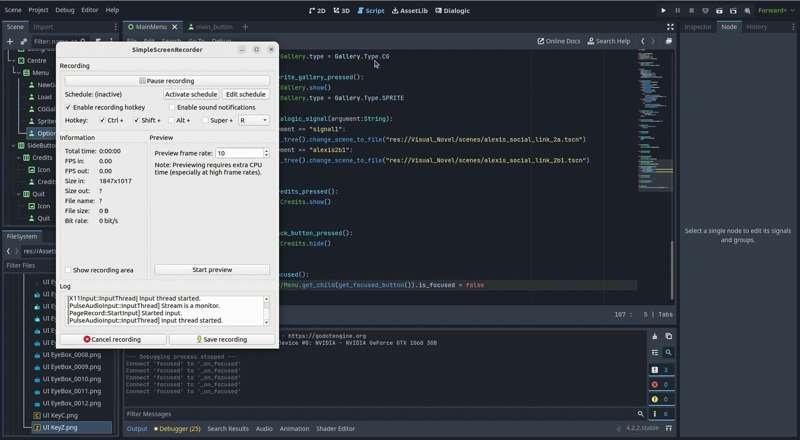This screenshot has width=800, height=440.
Task: Copy the output log selection icon
Action: (668, 336)
